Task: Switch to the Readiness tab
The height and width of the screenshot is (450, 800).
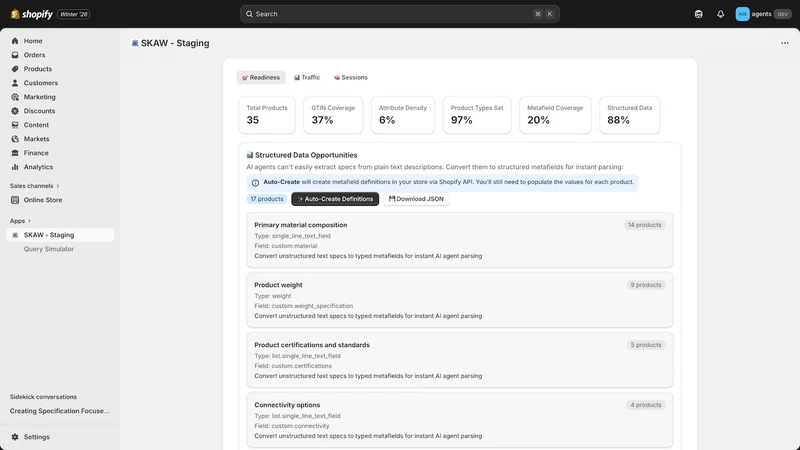Action: pyautogui.click(x=261, y=78)
